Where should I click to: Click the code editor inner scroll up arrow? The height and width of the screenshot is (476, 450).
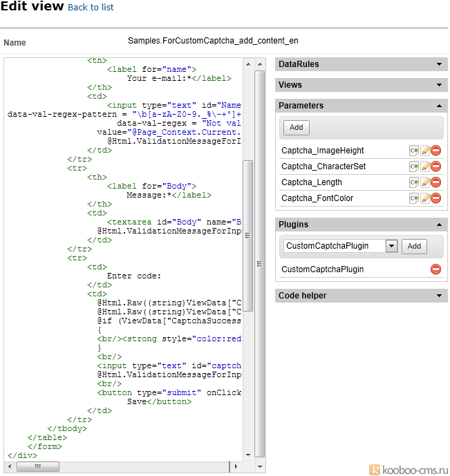coord(248,64)
